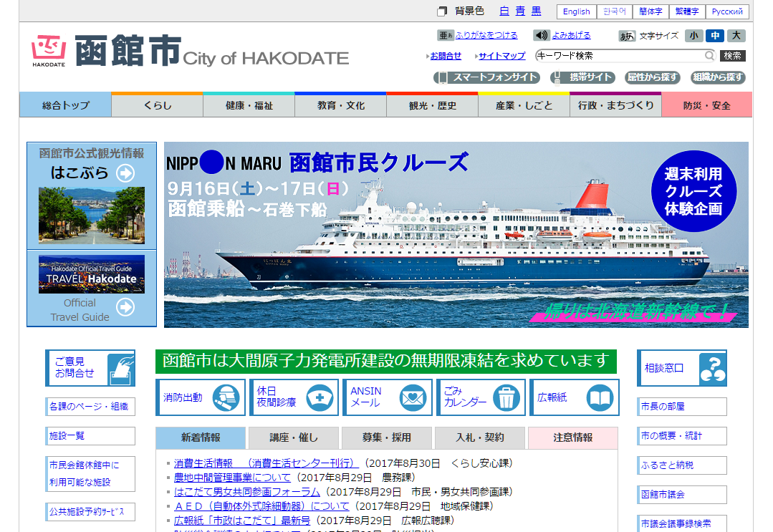Open 施設一覧 sidebar link
The width and height of the screenshot is (773, 532).
click(x=90, y=436)
